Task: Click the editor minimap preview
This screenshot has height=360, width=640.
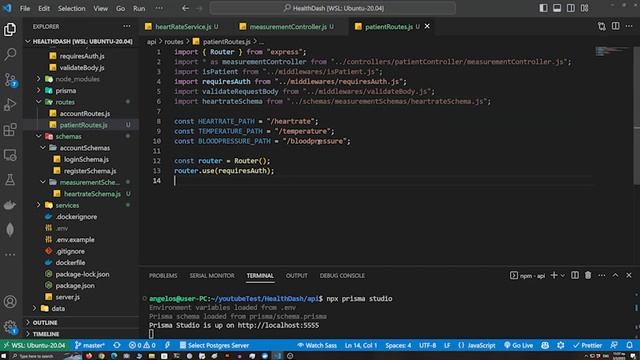Action: pos(612,52)
